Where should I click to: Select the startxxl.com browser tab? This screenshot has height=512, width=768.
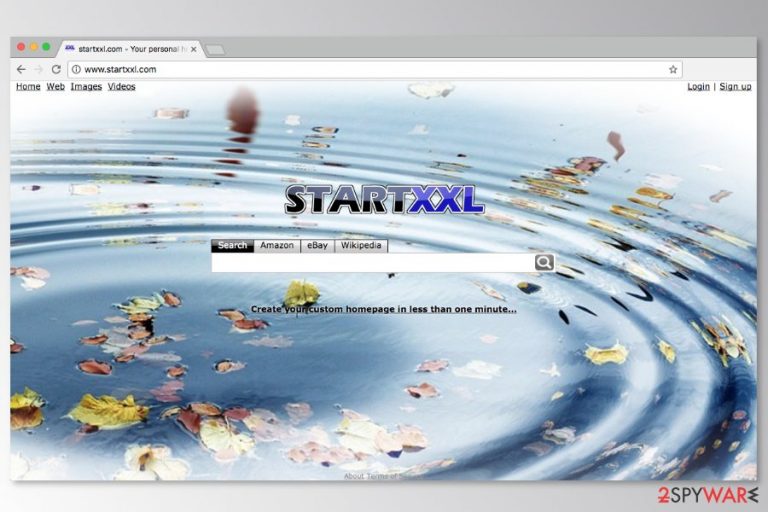click(x=131, y=49)
